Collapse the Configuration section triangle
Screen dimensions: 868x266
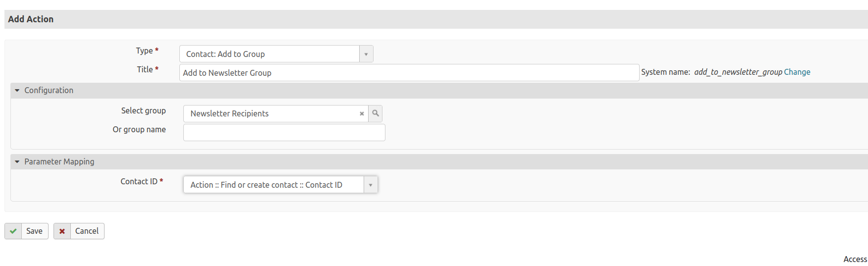click(17, 91)
